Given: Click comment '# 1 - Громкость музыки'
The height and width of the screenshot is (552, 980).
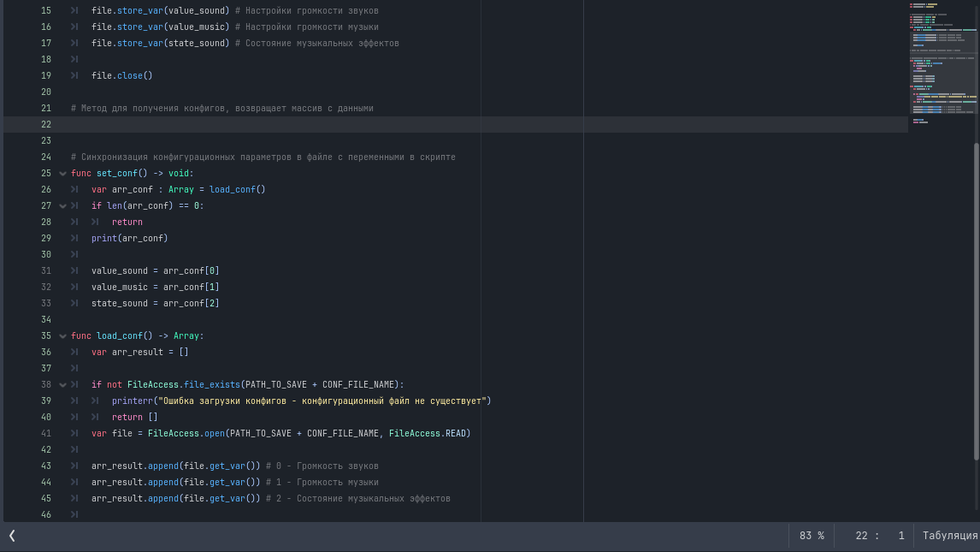Looking at the screenshot, I should coord(322,482).
